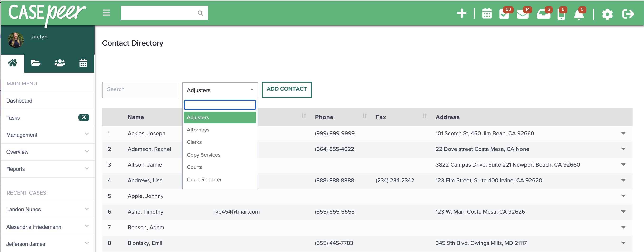Expand the Reports menu
Viewport: 644px width, 252px height.
48,169
